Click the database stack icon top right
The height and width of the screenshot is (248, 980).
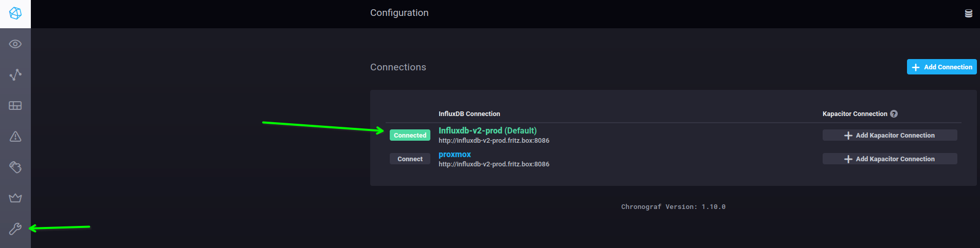click(969, 13)
